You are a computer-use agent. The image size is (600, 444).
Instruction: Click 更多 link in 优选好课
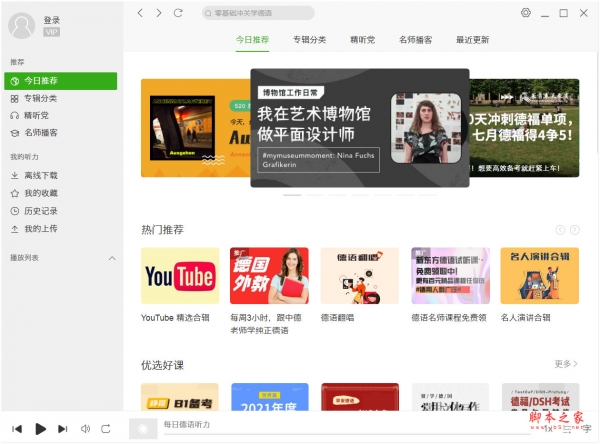point(566,364)
